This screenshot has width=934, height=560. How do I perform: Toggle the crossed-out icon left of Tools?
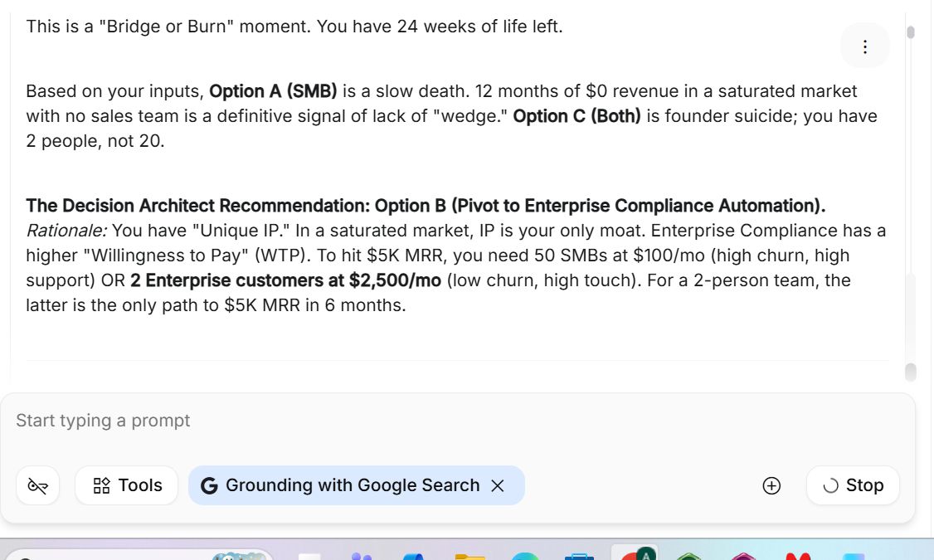(x=37, y=485)
